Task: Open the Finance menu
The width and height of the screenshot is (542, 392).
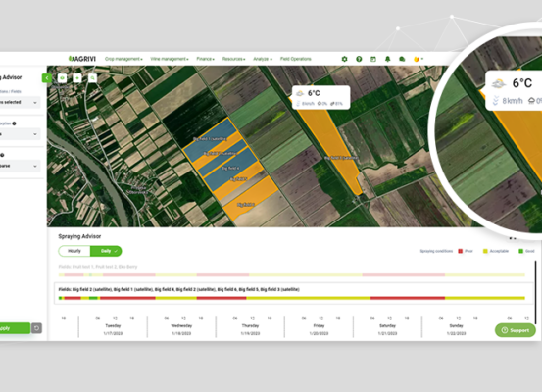Action: tap(205, 59)
